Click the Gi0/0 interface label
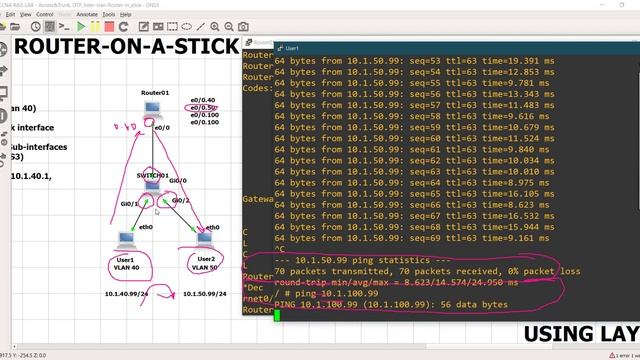Screen dimensions: 640x360 (178, 180)
